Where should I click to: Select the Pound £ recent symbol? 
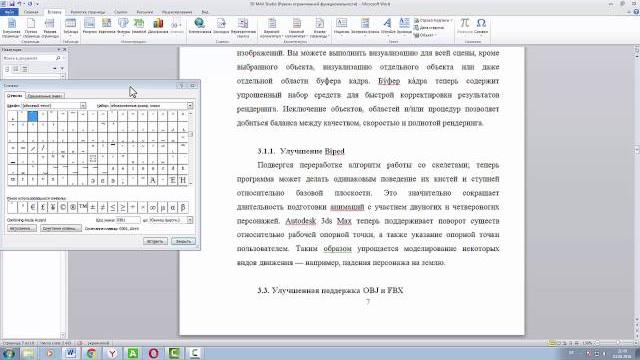[42, 208]
